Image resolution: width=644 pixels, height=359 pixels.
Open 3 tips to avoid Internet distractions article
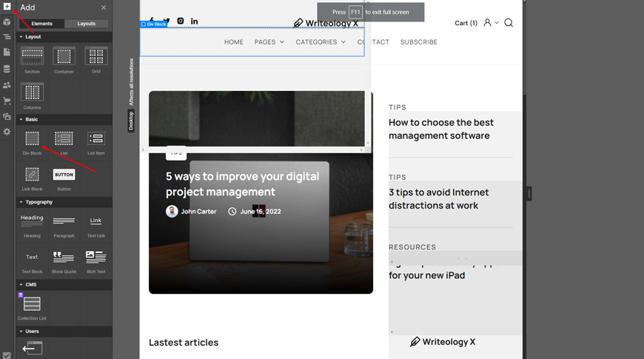tap(439, 199)
